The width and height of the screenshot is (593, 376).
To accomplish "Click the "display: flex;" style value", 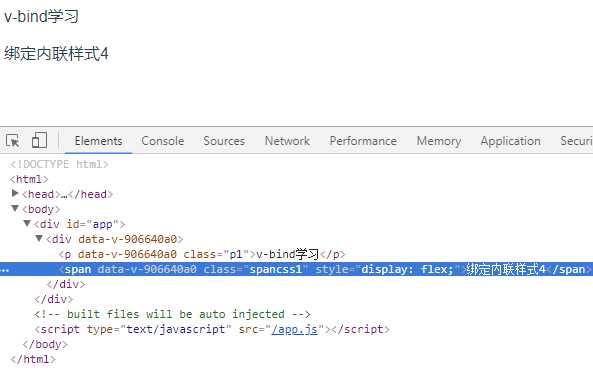I will (x=407, y=269).
